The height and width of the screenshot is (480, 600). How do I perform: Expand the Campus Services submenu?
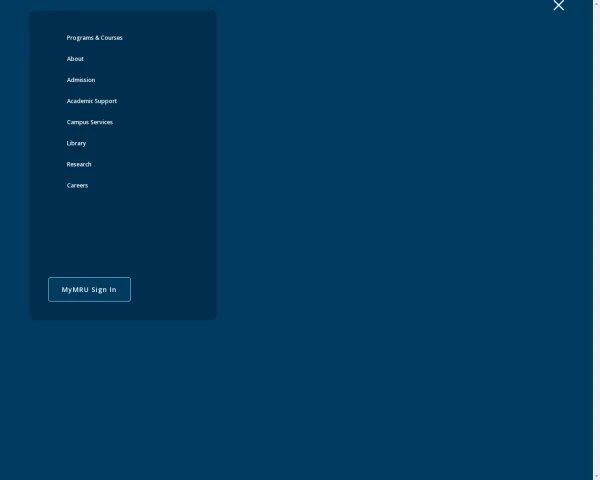click(89, 122)
